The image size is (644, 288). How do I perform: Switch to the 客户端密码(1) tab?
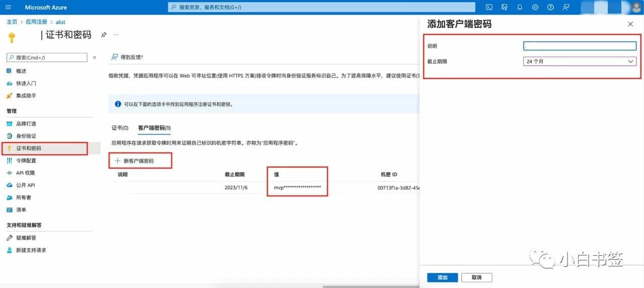[154, 128]
